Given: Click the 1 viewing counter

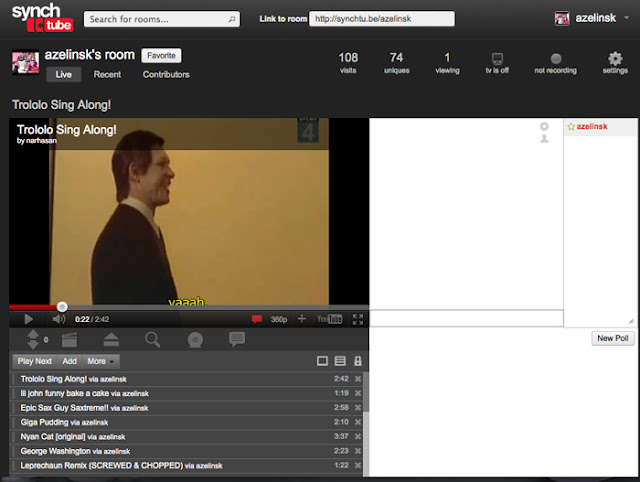Looking at the screenshot, I should click(447, 63).
